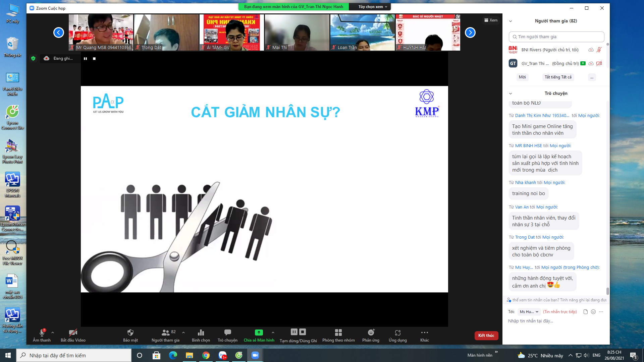
Task: Pause the recording indicator control
Action: coord(85,59)
